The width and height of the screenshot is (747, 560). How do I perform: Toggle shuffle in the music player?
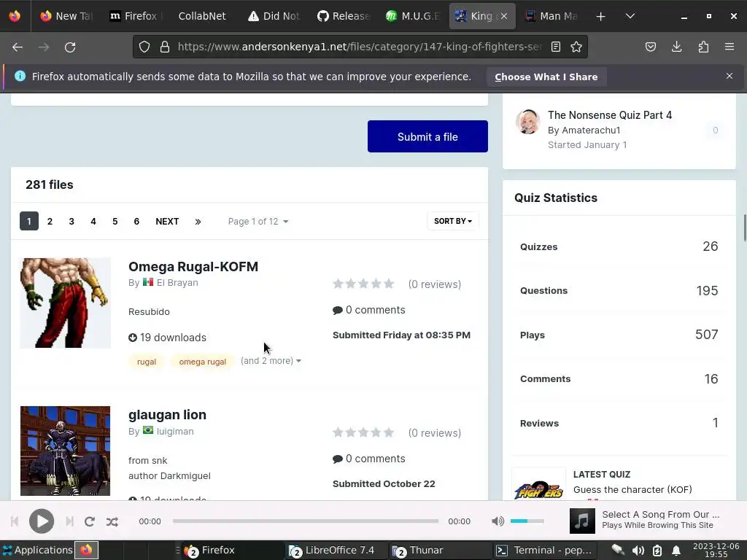112,521
